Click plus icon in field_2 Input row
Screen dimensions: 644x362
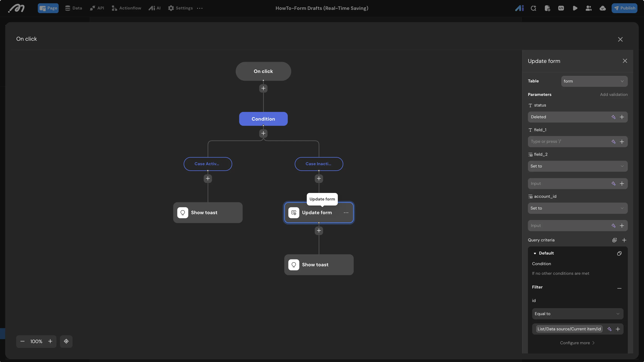622,184
